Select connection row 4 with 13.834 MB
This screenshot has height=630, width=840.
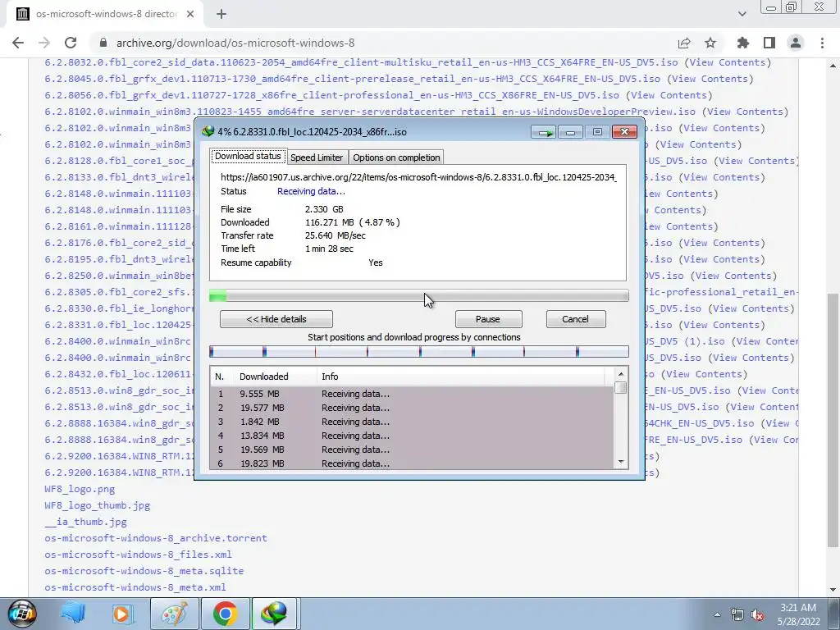(x=412, y=436)
